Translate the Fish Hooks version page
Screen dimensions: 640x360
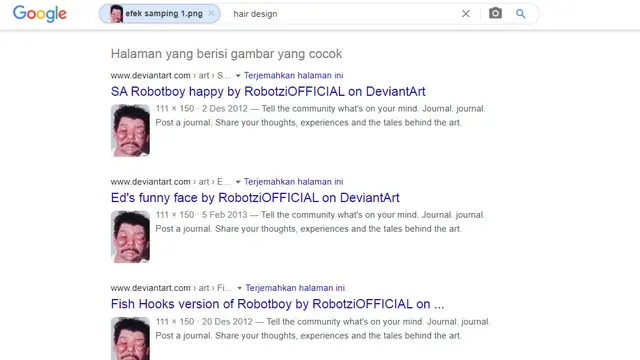tap(295, 288)
